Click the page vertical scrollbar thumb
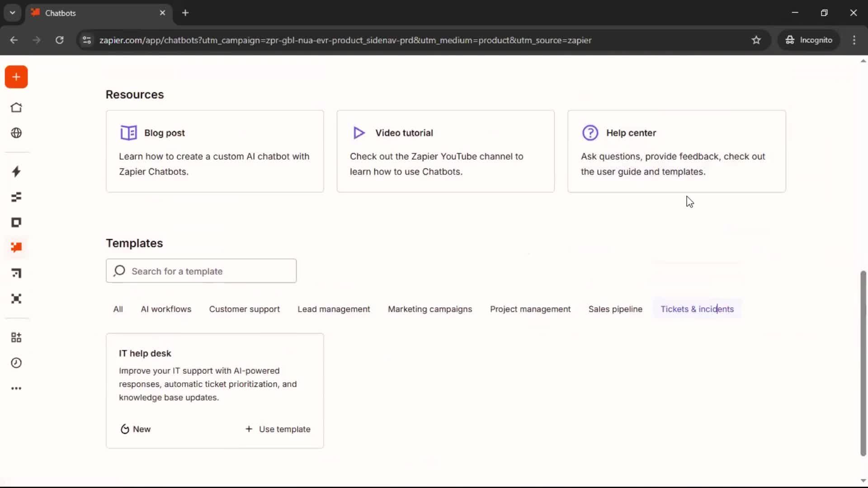This screenshot has width=868, height=488. click(x=863, y=364)
